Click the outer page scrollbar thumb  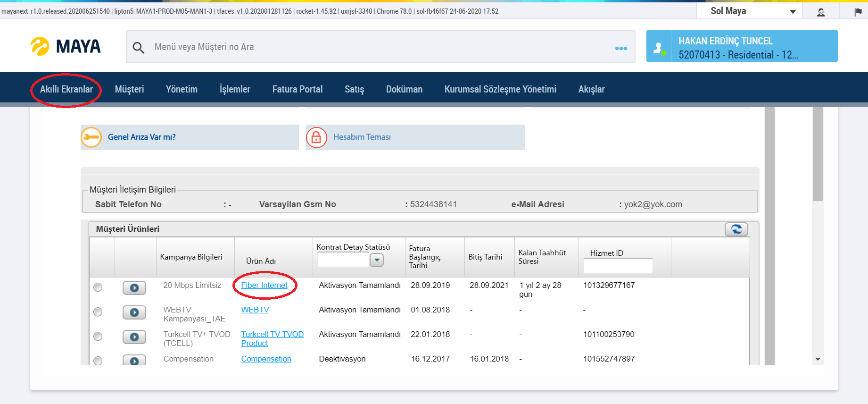pos(818,154)
